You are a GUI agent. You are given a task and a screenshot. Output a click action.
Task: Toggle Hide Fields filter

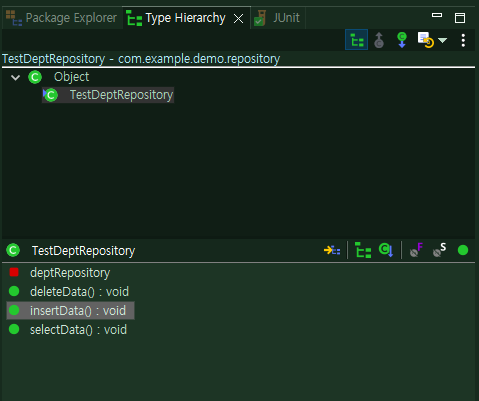pos(416,250)
